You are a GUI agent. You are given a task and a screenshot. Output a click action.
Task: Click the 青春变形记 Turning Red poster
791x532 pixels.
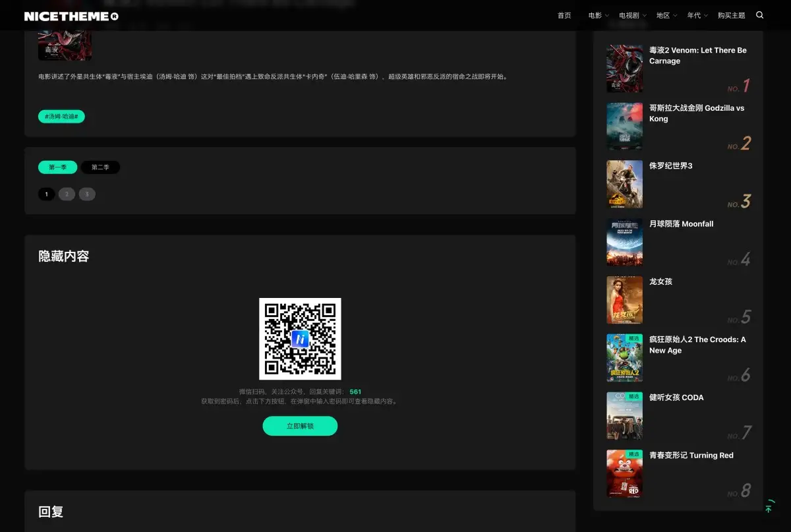(x=624, y=473)
